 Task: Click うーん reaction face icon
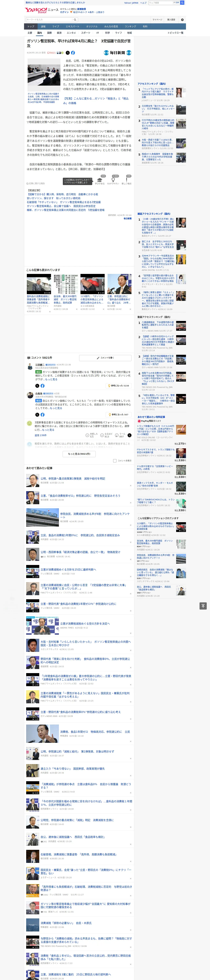[117, 435]
